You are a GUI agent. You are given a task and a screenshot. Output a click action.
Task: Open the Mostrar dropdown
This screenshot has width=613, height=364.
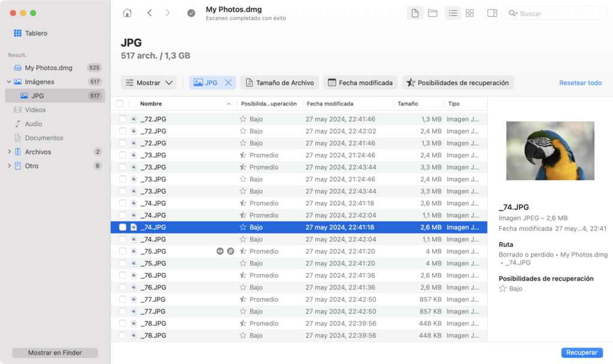[x=149, y=83]
